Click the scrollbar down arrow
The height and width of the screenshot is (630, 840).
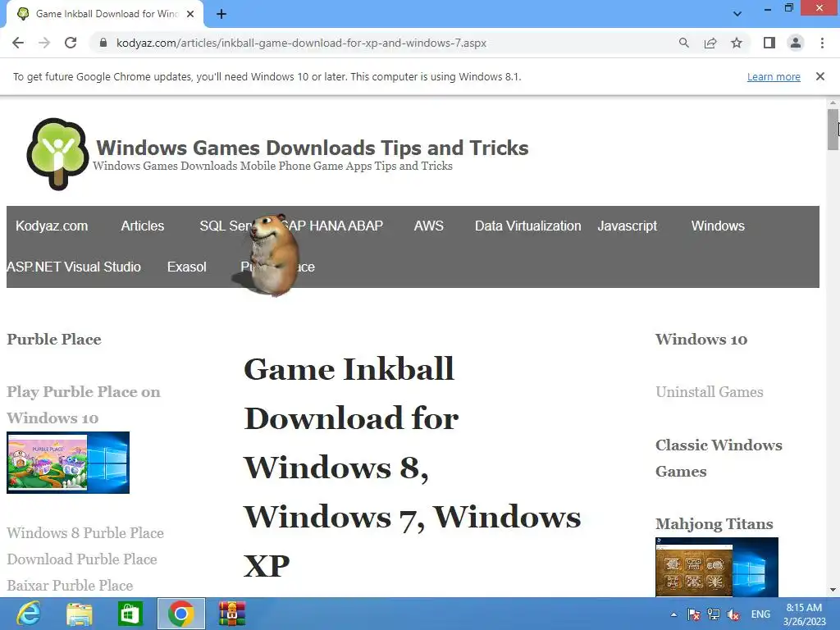pyautogui.click(x=833, y=590)
